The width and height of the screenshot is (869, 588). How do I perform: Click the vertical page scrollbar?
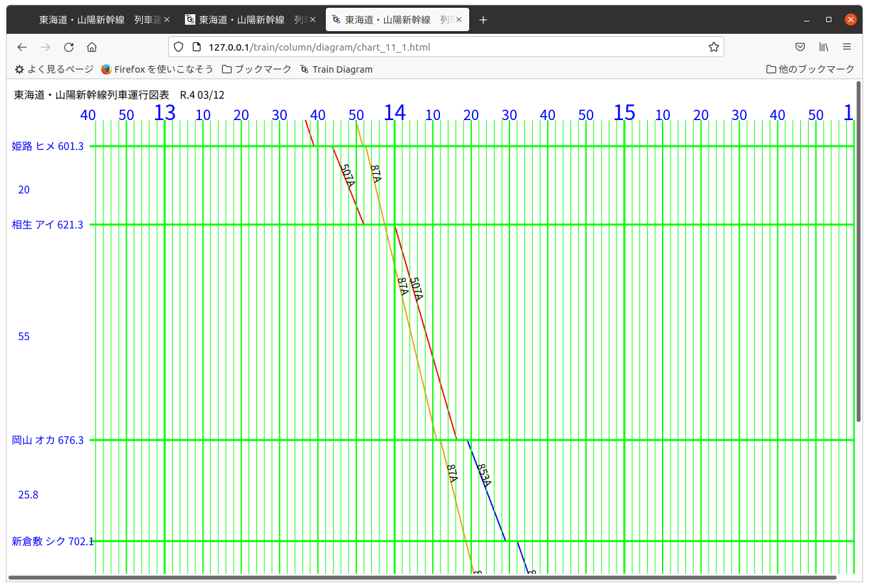859,252
